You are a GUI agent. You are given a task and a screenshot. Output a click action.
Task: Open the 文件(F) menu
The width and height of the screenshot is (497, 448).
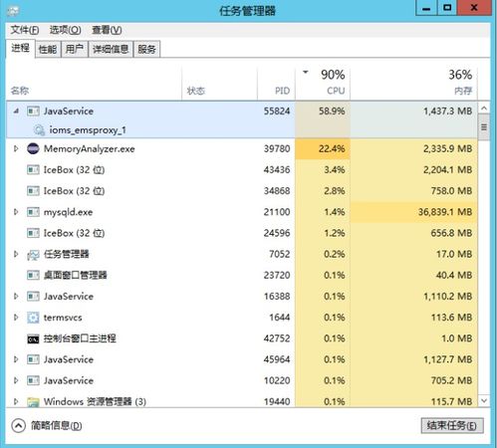tap(25, 30)
